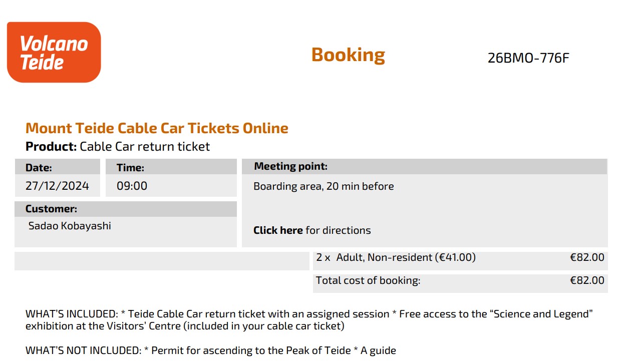
Task: Click the Time header cell
Action: 171,167
